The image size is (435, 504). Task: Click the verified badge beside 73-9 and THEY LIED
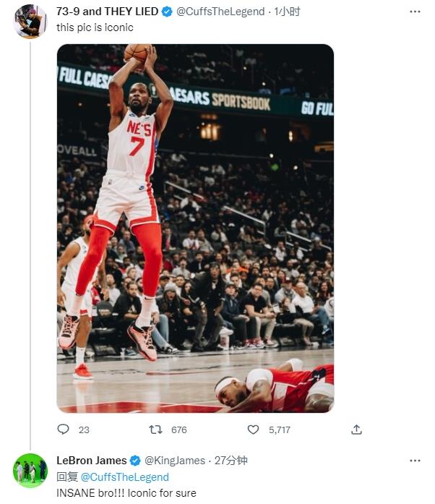(x=168, y=12)
